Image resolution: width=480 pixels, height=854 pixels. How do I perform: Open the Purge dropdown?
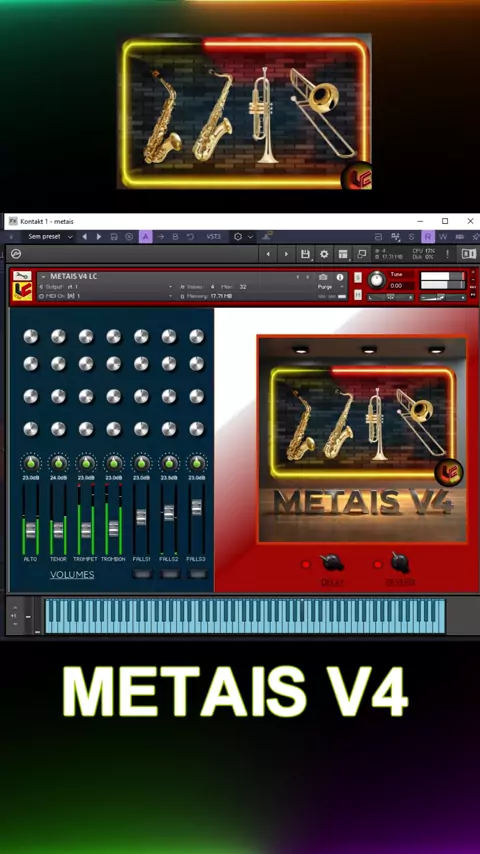point(330,287)
